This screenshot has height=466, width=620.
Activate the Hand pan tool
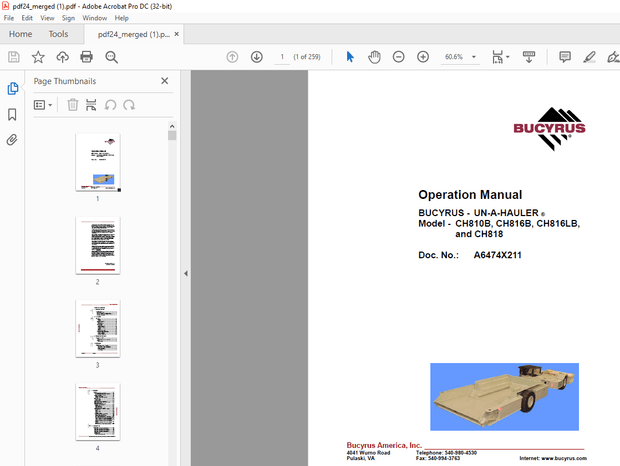click(x=374, y=57)
